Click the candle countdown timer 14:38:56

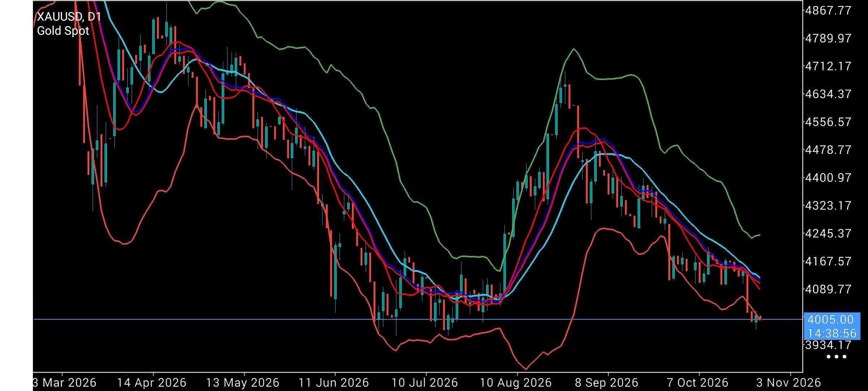[x=832, y=333]
